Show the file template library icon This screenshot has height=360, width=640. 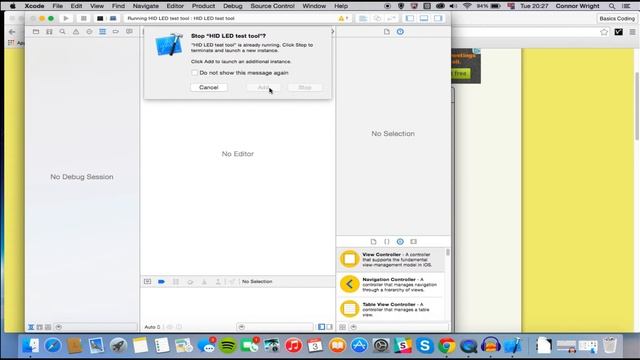tap(373, 242)
